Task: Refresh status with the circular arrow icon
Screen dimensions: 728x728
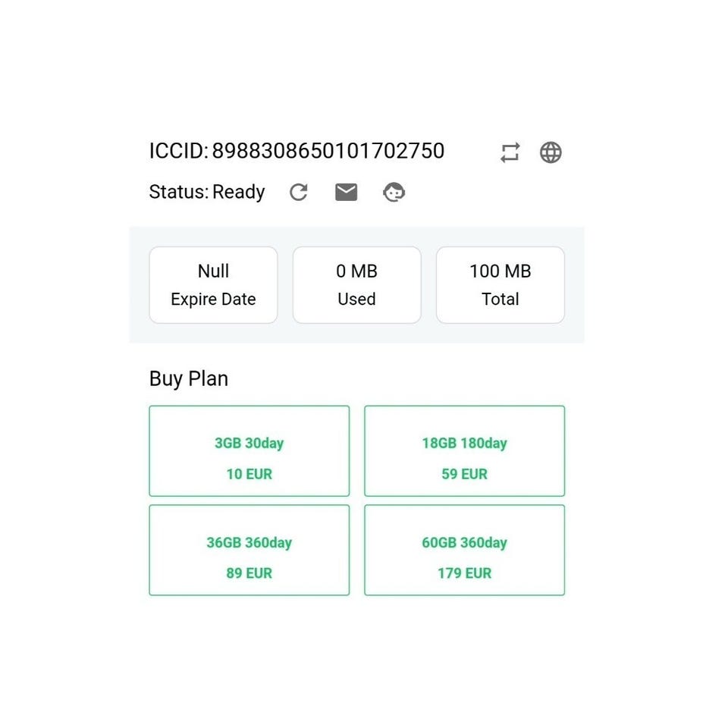Action: 299,192
